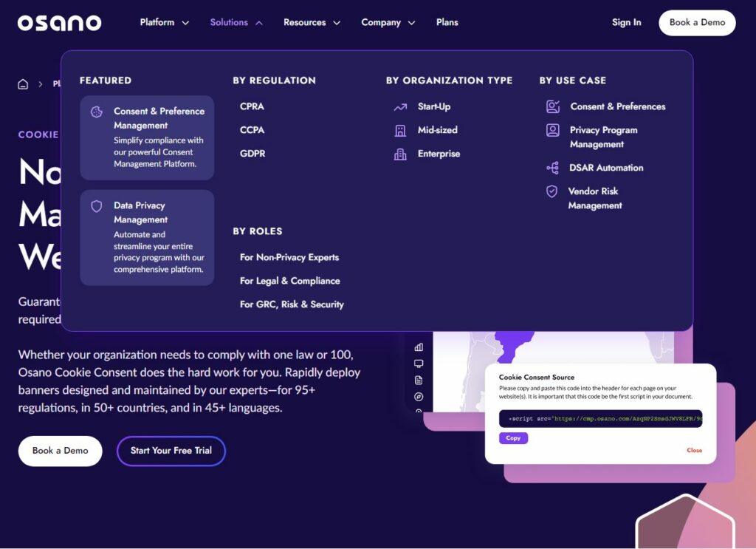Click the Sign In link
756x549 pixels.
pyautogui.click(x=626, y=22)
